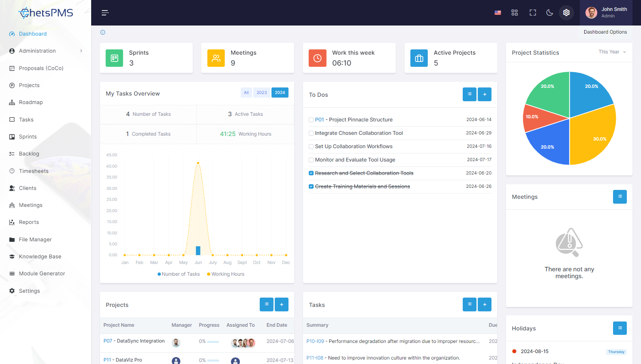Open the Sprints stat card icon

[114, 58]
